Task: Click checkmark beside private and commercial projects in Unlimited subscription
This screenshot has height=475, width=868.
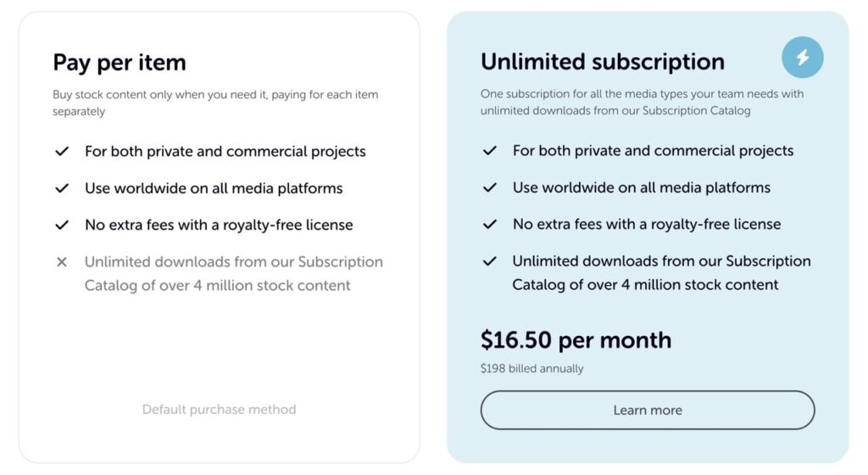Action: coord(489,151)
